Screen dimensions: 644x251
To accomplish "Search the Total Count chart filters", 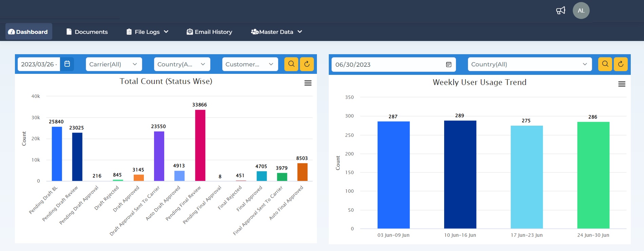I will (291, 64).
